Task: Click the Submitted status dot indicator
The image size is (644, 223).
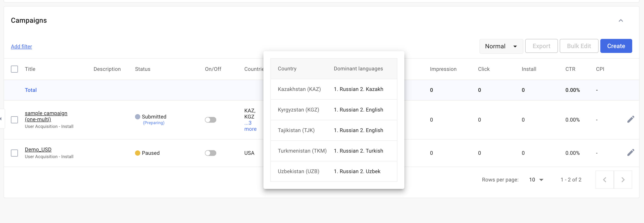Action: [x=137, y=117]
